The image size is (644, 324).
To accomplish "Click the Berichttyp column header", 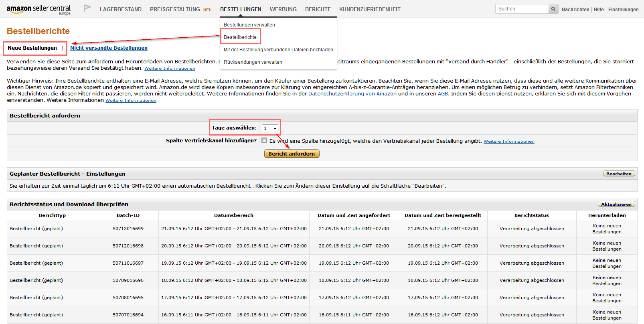I will [53, 215].
